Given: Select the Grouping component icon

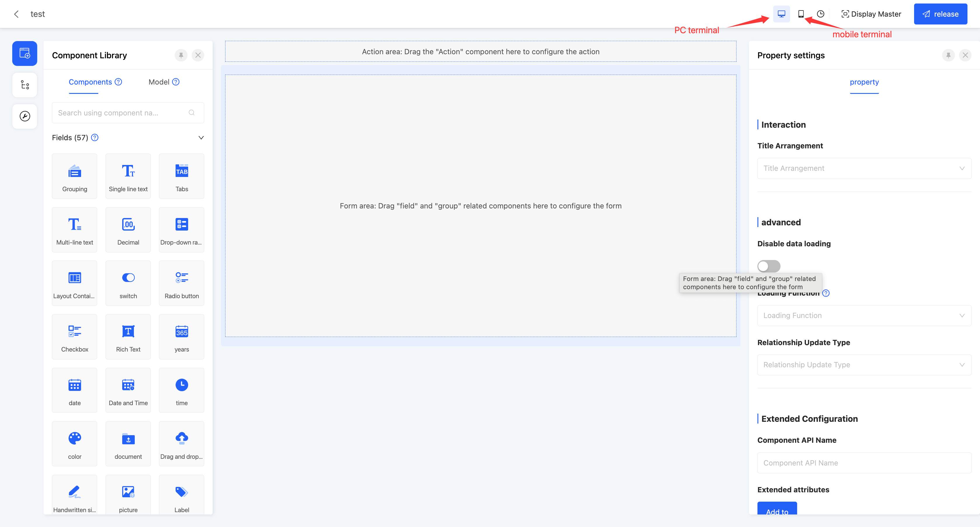Looking at the screenshot, I should pyautogui.click(x=75, y=171).
